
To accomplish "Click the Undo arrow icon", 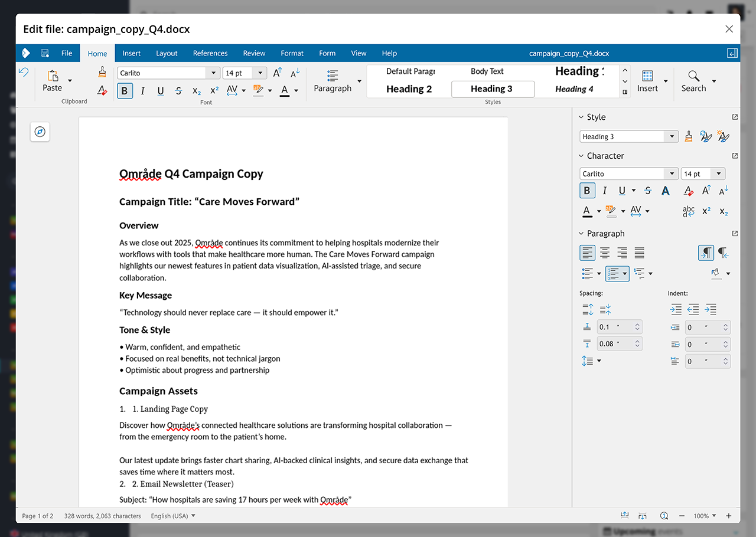I will pos(23,72).
